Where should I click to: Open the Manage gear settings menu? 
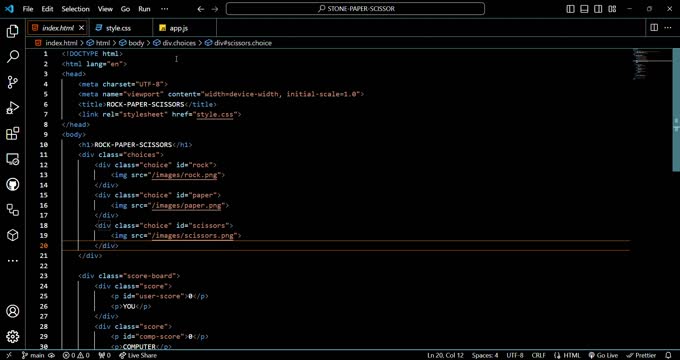13,336
